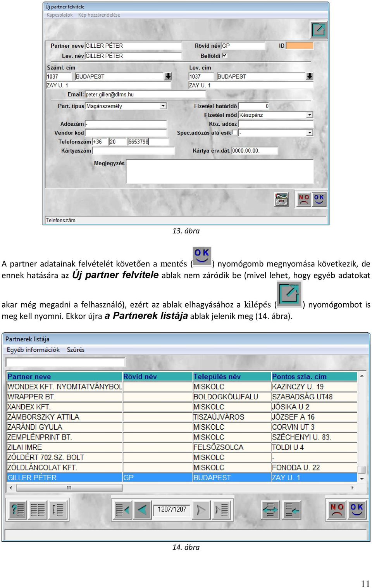Click OK button in Partnerek listája window
The image size is (372, 588).
coord(356,510)
